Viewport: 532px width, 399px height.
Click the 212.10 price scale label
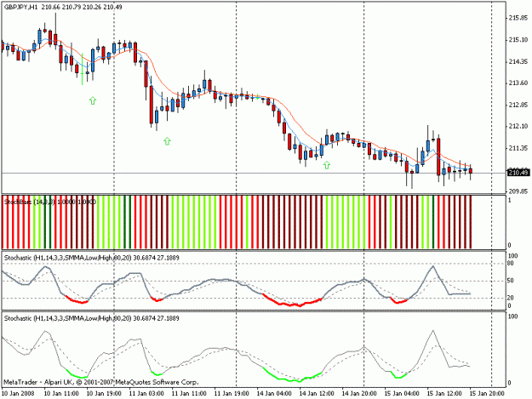click(518, 127)
